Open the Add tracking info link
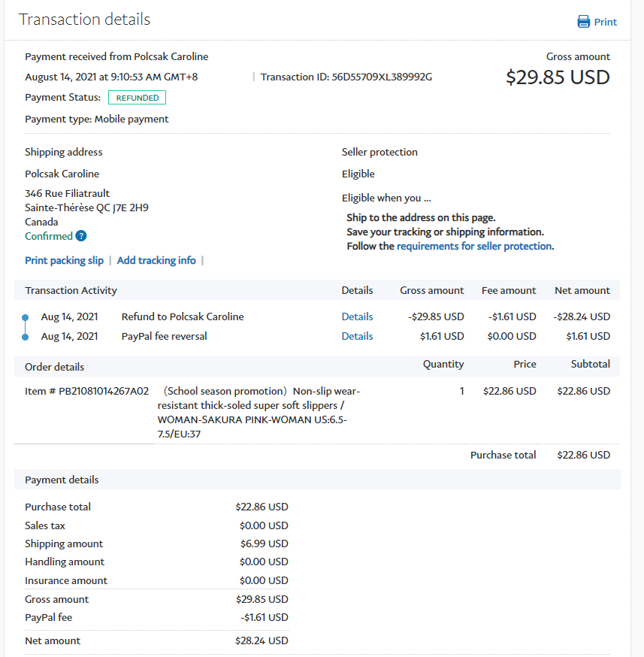Image resolution: width=644 pixels, height=657 pixels. pos(156,260)
